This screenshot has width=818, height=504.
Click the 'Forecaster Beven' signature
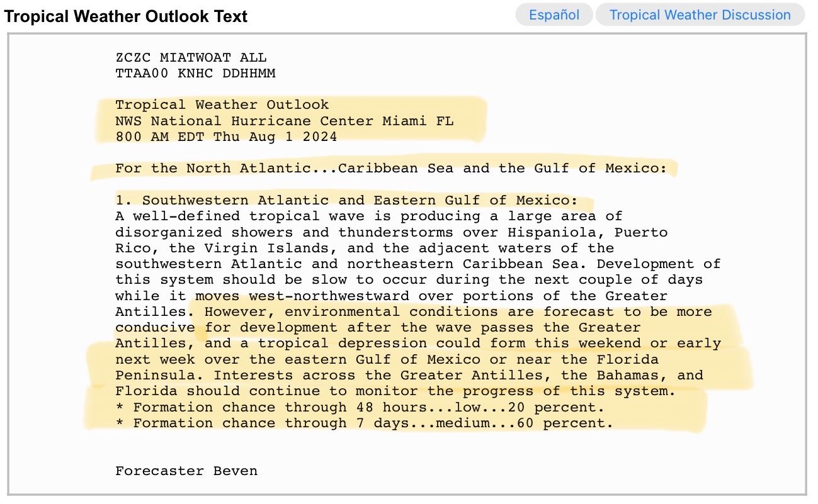186,471
